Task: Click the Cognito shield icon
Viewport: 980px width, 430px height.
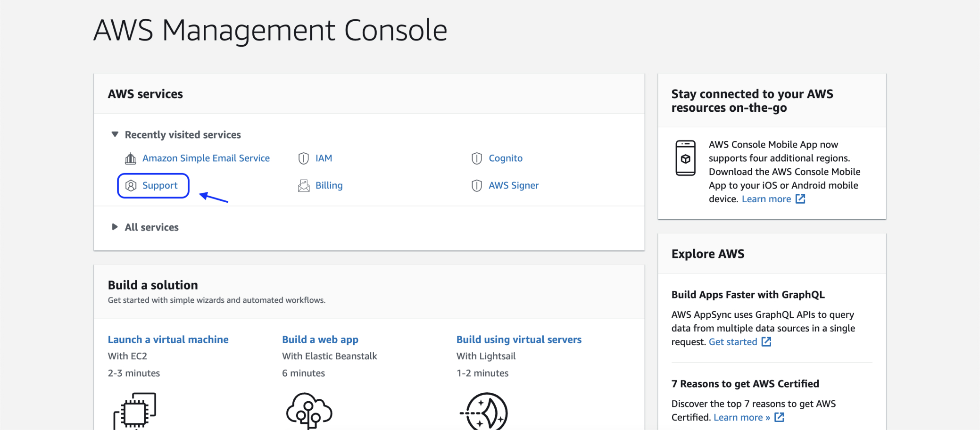Action: [x=476, y=158]
